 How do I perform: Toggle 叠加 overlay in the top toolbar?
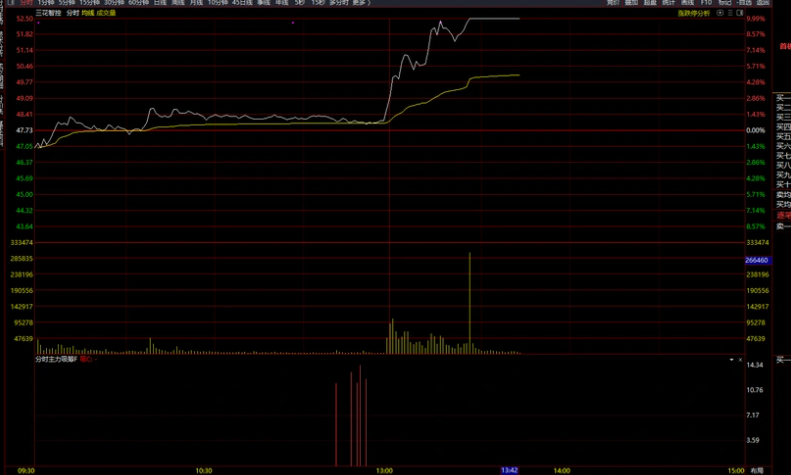630,3
